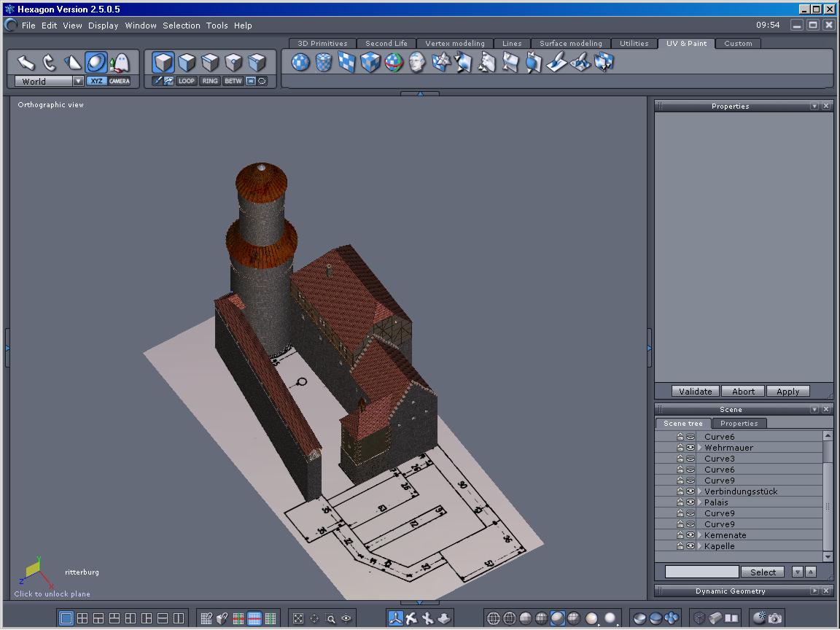Click the camera snapshot icon in bottom bar
Image resolution: width=840 pixels, height=630 pixels.
[x=774, y=618]
